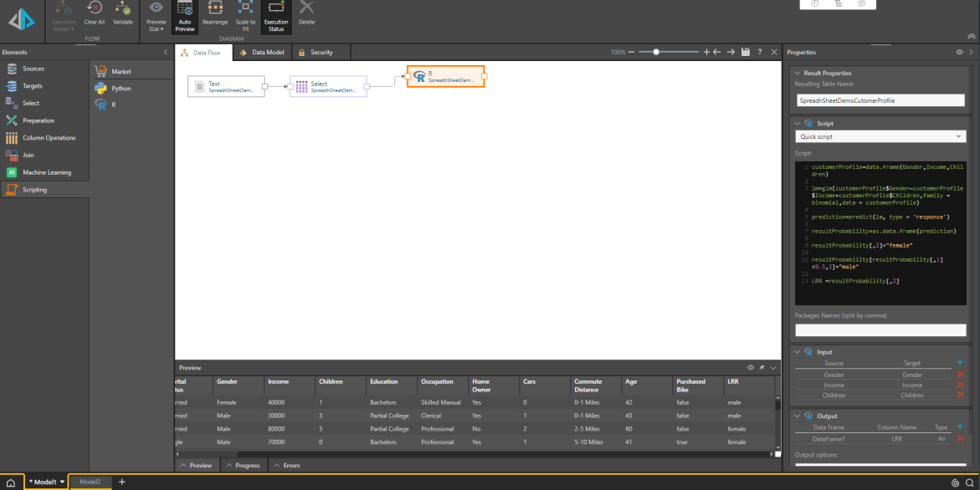980x490 pixels.
Task: Switch to the Data Model tab
Action: [262, 52]
